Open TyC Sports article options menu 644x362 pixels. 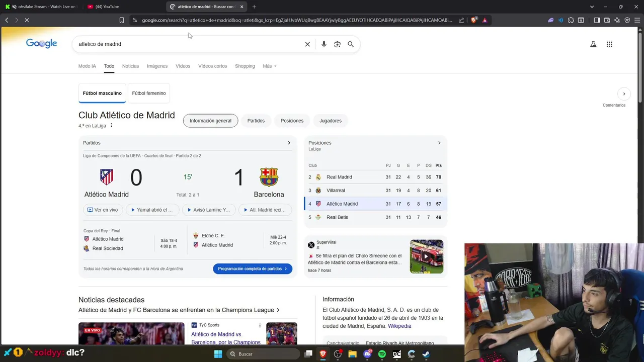coord(260,325)
